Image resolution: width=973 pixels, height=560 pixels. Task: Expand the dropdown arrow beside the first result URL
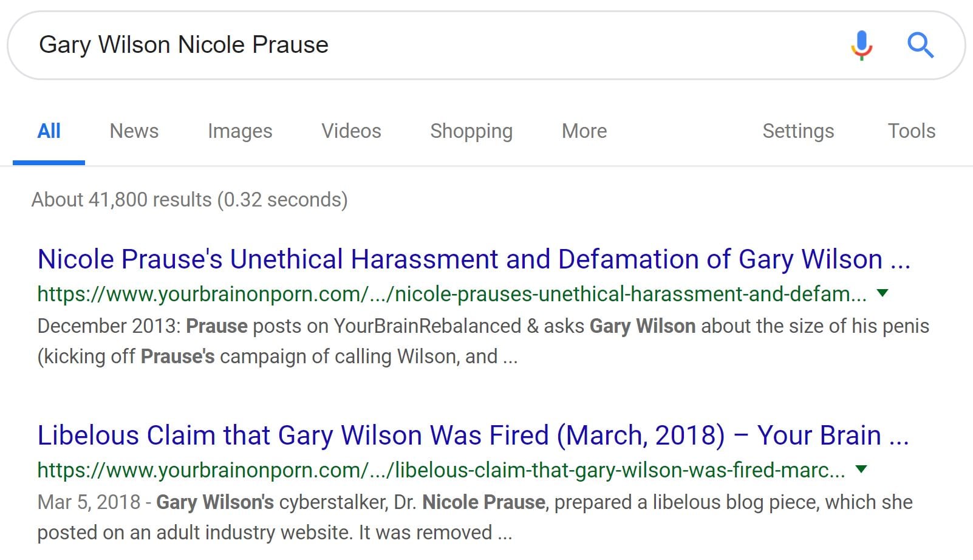coord(883,293)
